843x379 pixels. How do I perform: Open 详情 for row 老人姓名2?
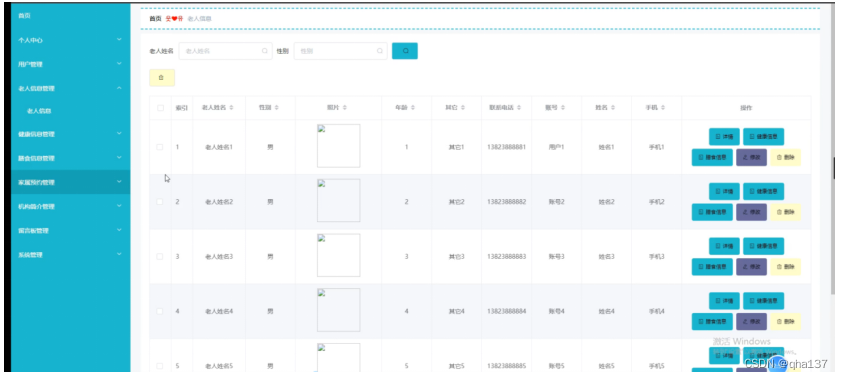(724, 191)
